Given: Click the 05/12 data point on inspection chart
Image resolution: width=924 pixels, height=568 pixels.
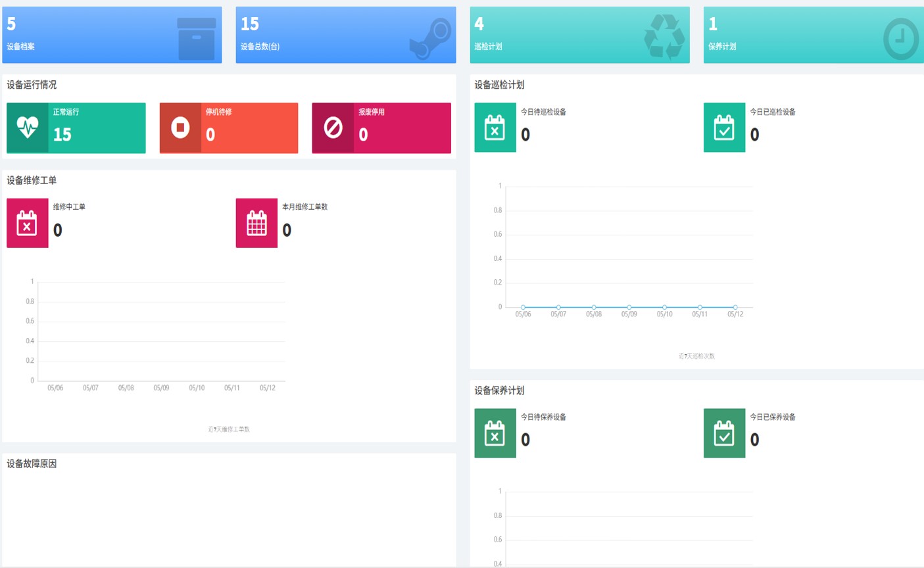Looking at the screenshot, I should click(735, 307).
